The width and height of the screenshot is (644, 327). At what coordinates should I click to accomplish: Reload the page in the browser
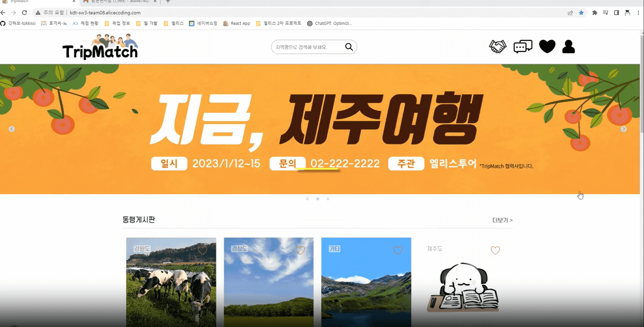point(25,13)
